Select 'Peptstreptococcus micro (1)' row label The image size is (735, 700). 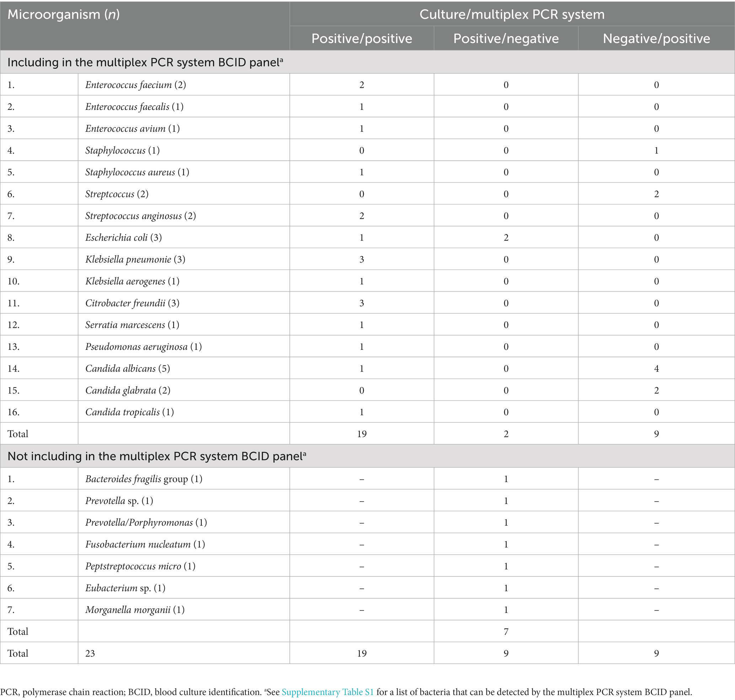click(140, 566)
